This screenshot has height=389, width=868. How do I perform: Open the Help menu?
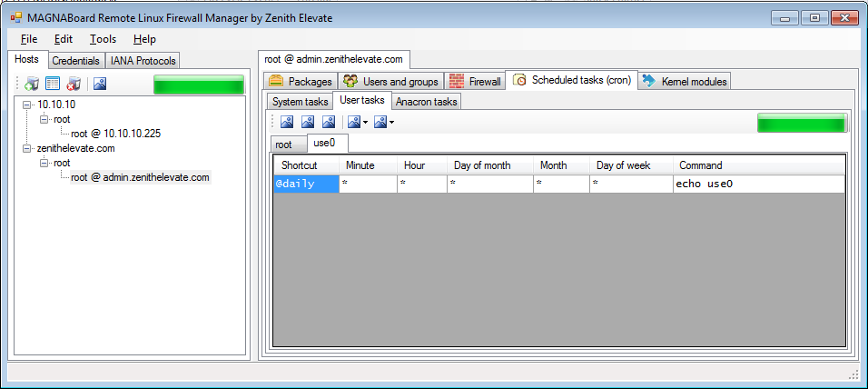144,39
